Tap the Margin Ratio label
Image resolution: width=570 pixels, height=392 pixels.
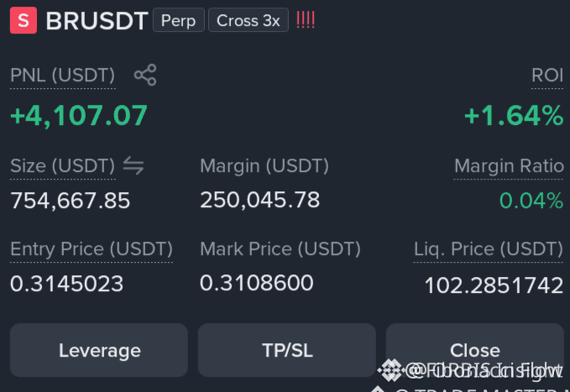[x=509, y=166]
